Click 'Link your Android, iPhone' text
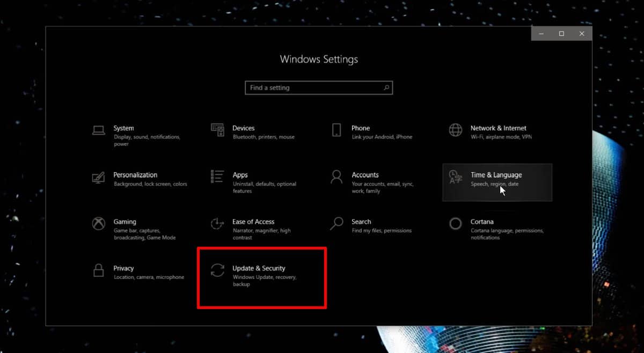 382,137
